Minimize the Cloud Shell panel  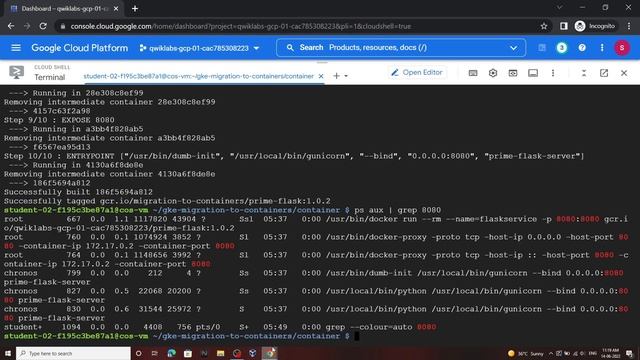584,73
